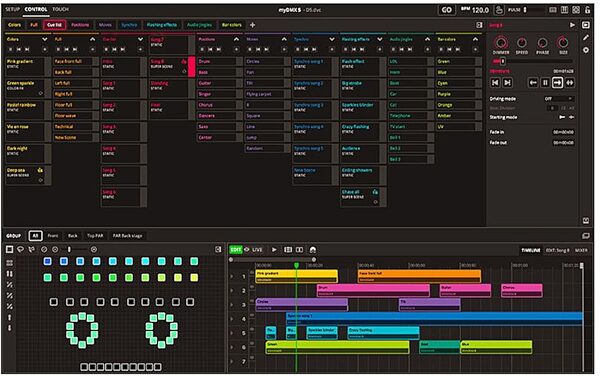This screenshot has width=600, height=376.
Task: Click the timeline headphone-shaped icon
Action: [x=313, y=250]
